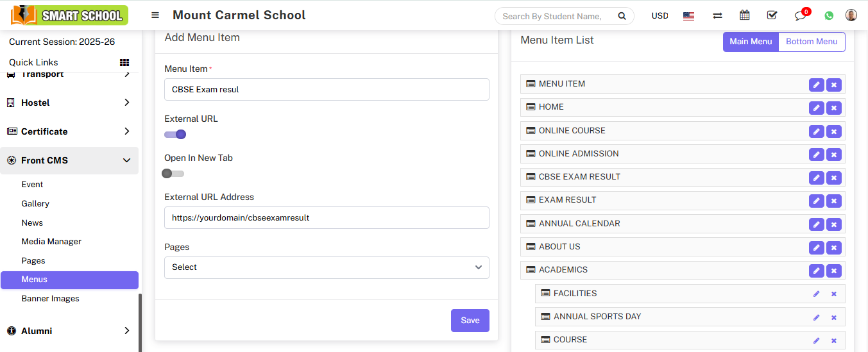Viewport: 868px width, 352px height.
Task: Open the Quick Links grid icon
Action: point(124,62)
